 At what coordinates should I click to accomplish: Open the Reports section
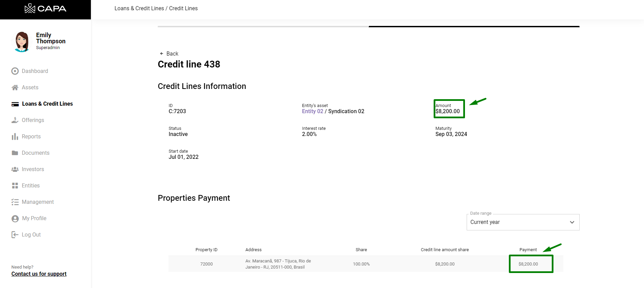click(x=31, y=136)
